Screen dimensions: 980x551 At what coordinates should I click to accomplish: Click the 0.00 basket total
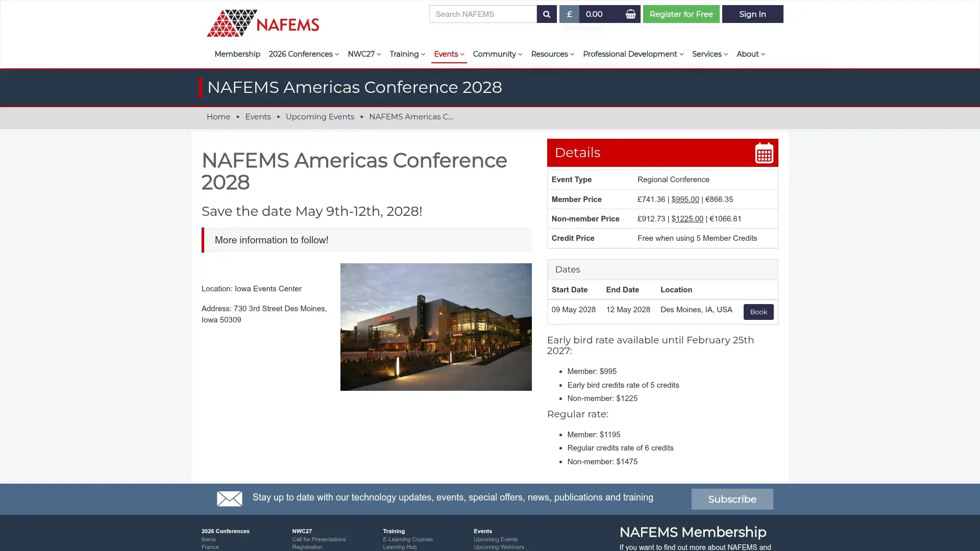tap(594, 14)
